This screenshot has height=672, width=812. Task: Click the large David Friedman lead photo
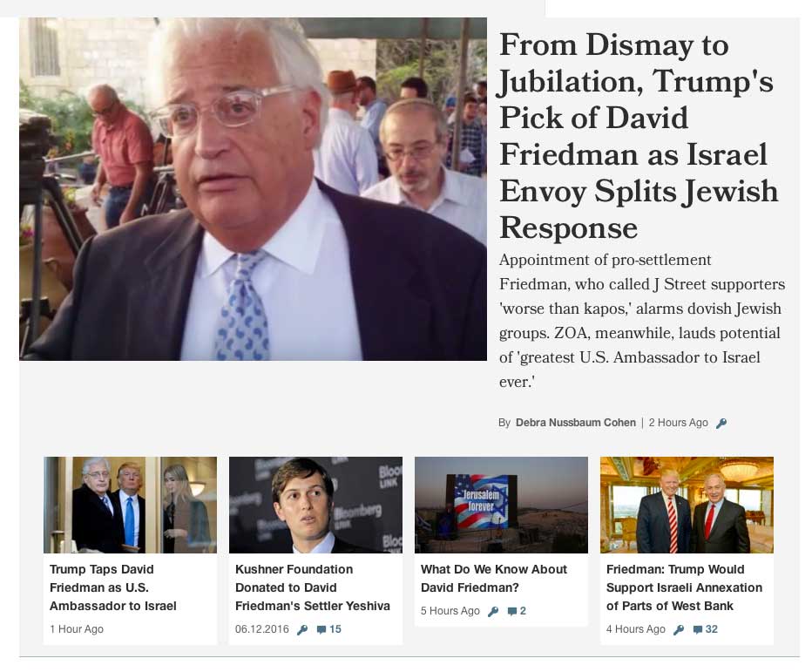pyautogui.click(x=253, y=189)
